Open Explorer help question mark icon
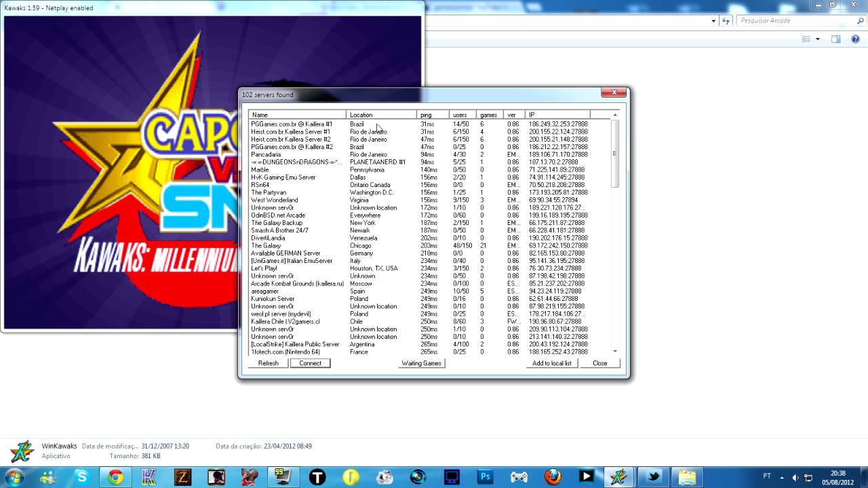Screen dimensions: 868x488 854,39
